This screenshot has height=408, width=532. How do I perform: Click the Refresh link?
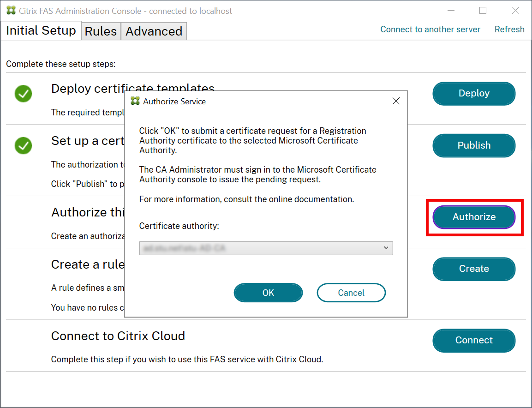point(509,30)
